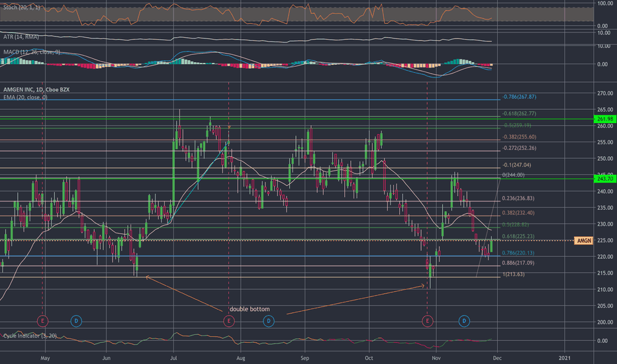Click the -0.618(262.77) Fibonacci level label
Viewport: 617px width, 364px height.
pyautogui.click(x=519, y=114)
